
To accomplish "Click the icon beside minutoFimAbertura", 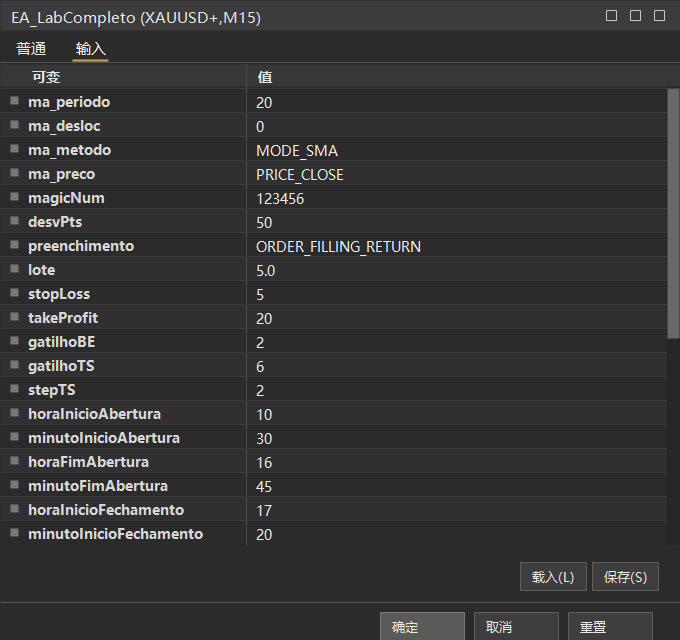I will (14, 485).
